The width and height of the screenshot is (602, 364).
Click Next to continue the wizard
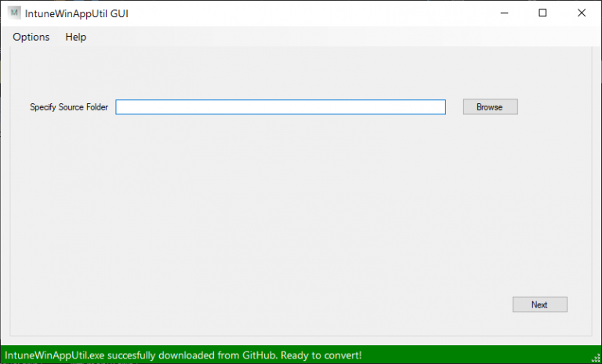pyautogui.click(x=539, y=305)
